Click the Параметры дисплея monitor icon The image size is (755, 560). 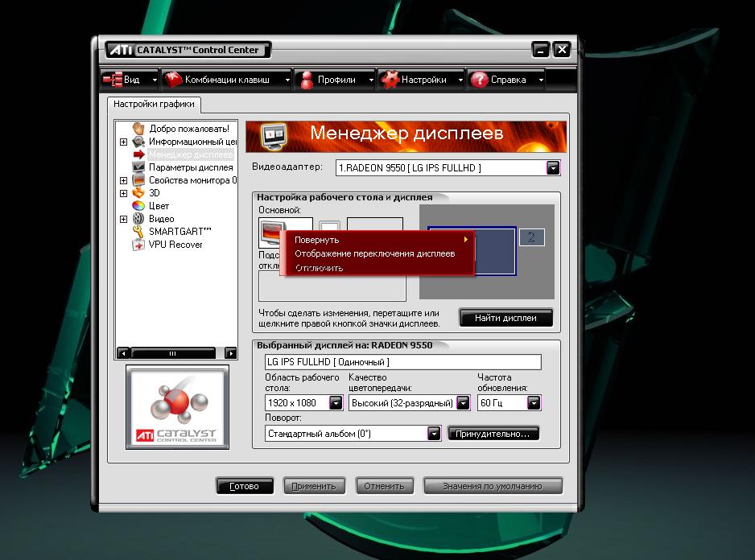point(138,167)
